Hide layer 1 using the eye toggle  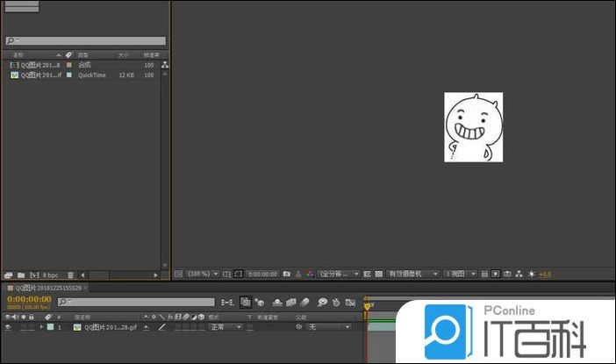[x=8, y=326]
